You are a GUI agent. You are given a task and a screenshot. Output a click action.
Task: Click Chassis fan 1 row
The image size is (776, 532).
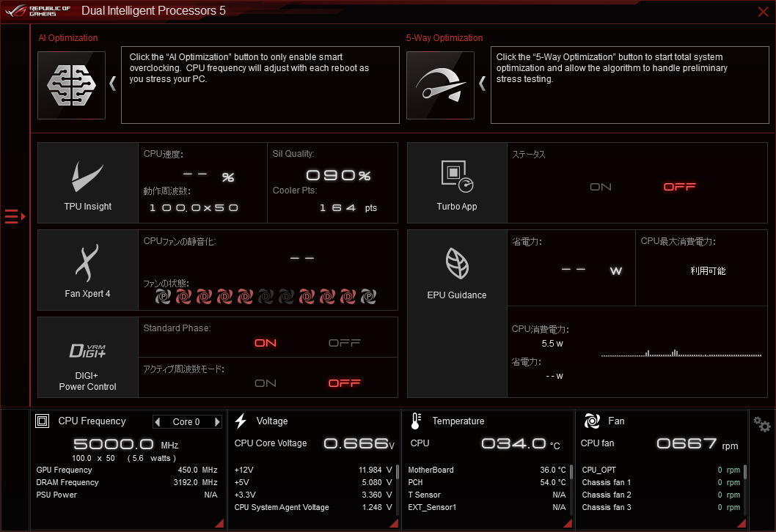(x=661, y=483)
